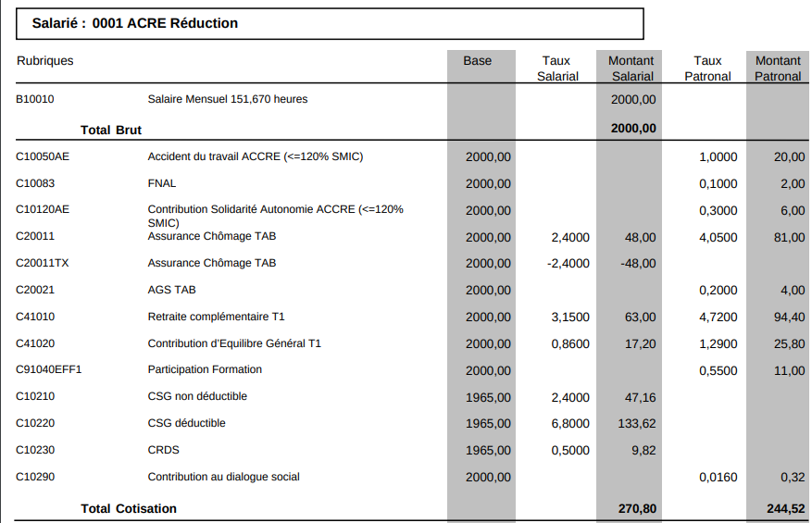
Task: Select rubric code C20021
Action: [x=34, y=290]
